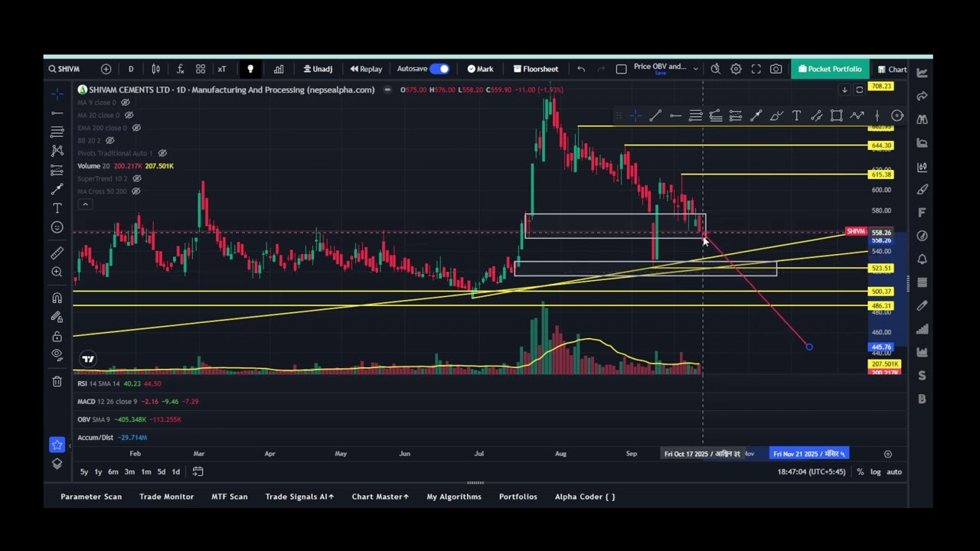Show the MA 9 close indicator

point(126,103)
